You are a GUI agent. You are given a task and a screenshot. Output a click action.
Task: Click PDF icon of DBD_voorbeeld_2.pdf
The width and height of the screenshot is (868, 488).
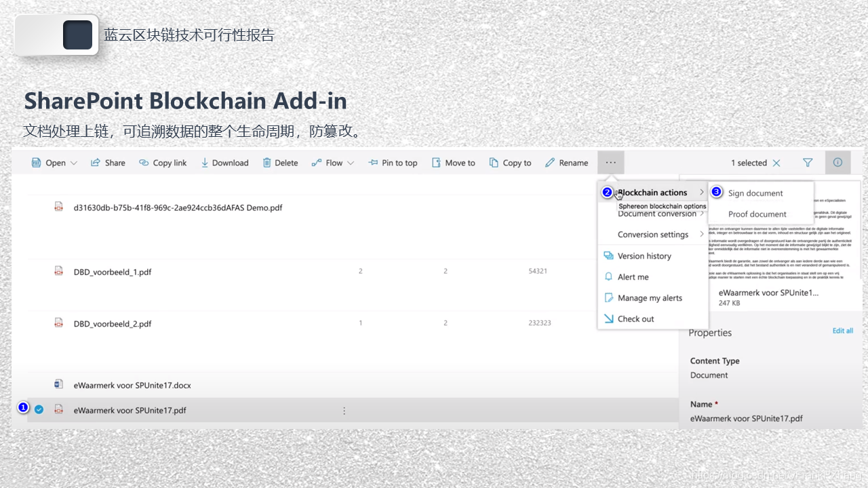pyautogui.click(x=59, y=323)
